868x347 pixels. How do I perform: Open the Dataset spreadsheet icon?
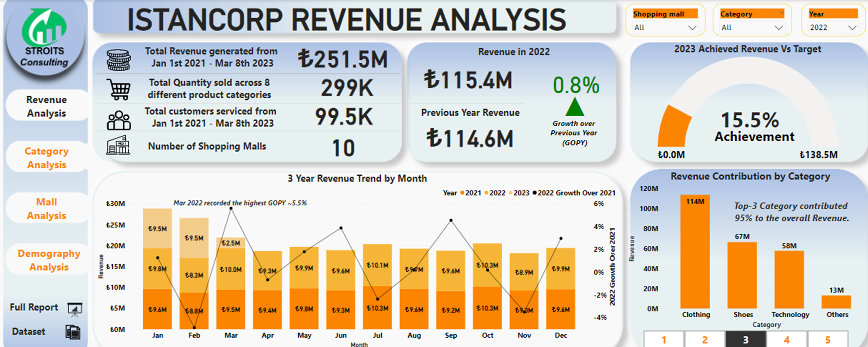click(x=73, y=332)
